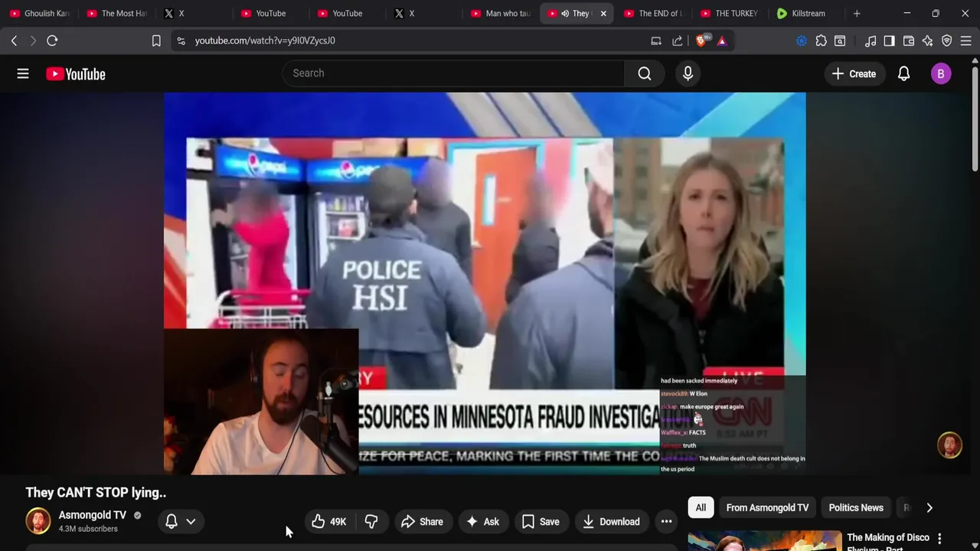Open a new browser tab
980x551 pixels.
pos(857,13)
